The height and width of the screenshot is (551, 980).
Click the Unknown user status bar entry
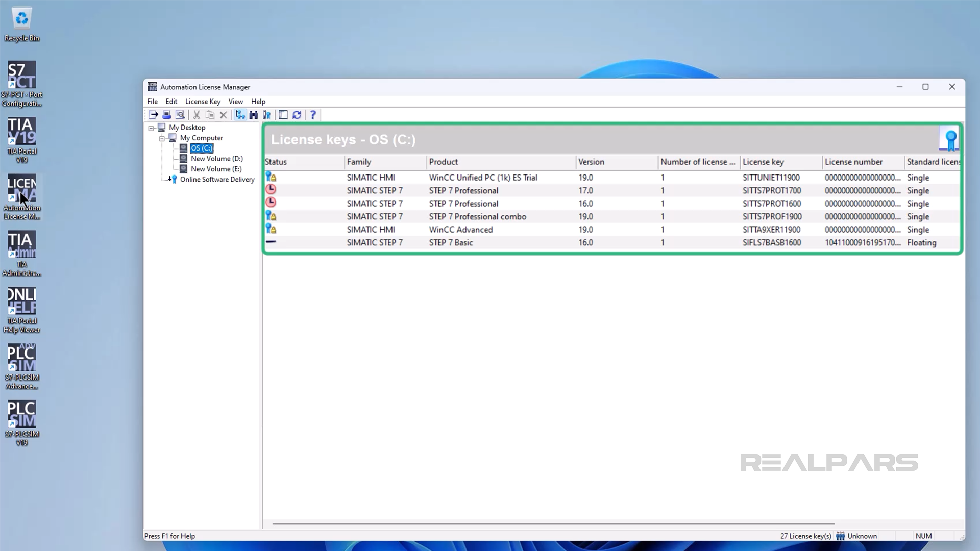(x=857, y=536)
